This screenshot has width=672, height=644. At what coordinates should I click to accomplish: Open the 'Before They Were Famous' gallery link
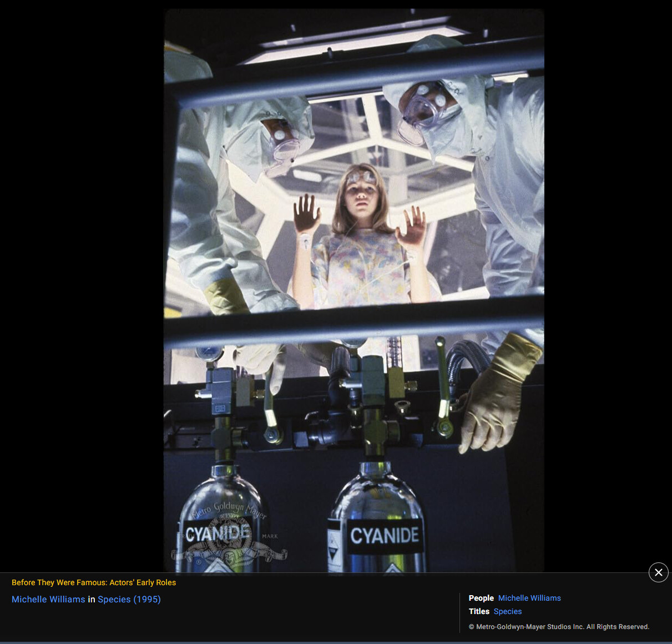[94, 582]
